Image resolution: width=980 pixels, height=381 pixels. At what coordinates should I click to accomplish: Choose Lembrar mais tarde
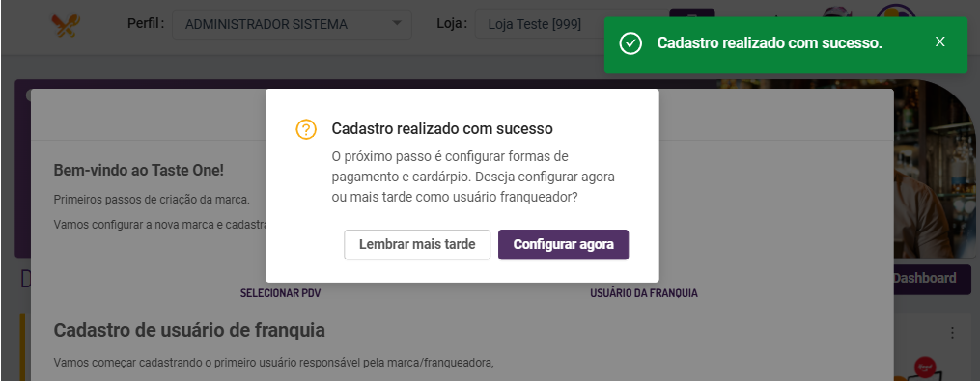click(417, 244)
